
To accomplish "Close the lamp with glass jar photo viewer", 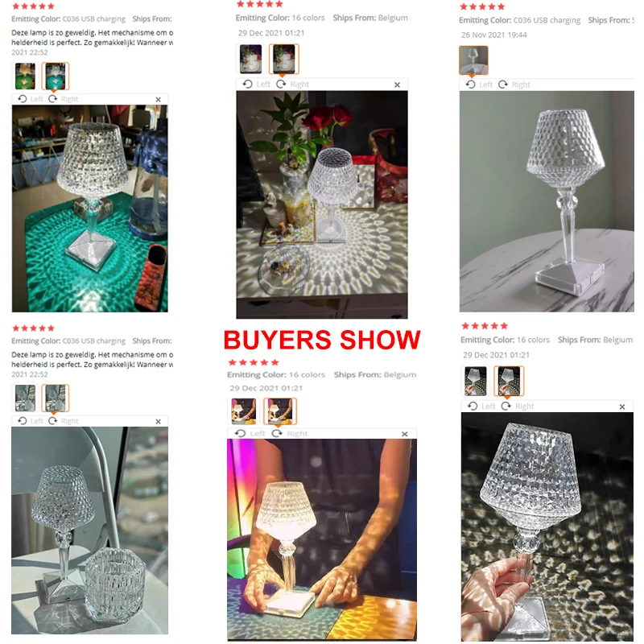I will pyautogui.click(x=158, y=421).
